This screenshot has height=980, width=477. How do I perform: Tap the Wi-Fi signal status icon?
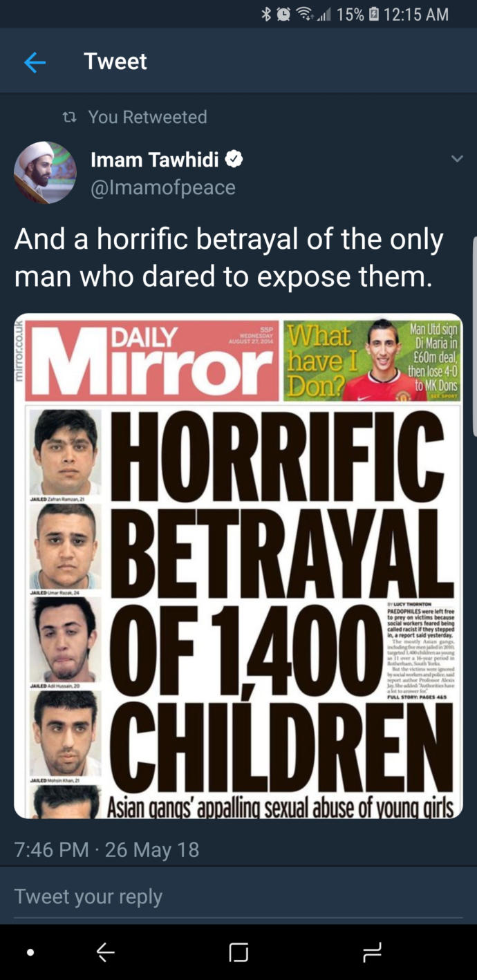(x=304, y=14)
